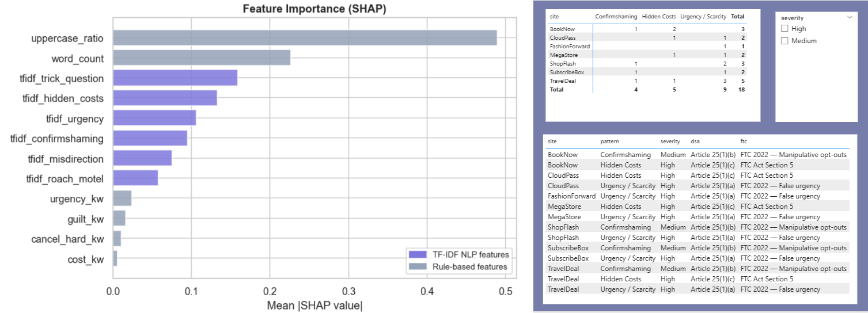
Task: Click the grand total cell showing 18
Action: (741, 90)
